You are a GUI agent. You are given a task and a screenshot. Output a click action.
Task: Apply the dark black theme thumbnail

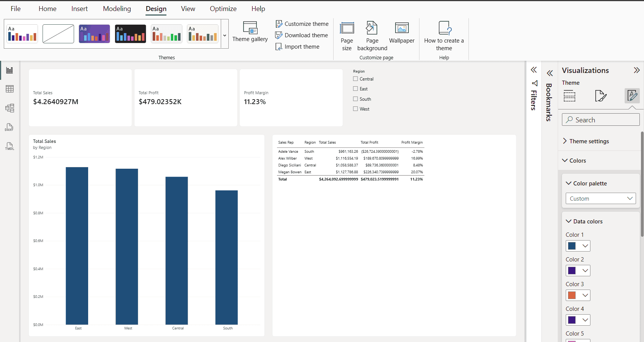tap(130, 34)
